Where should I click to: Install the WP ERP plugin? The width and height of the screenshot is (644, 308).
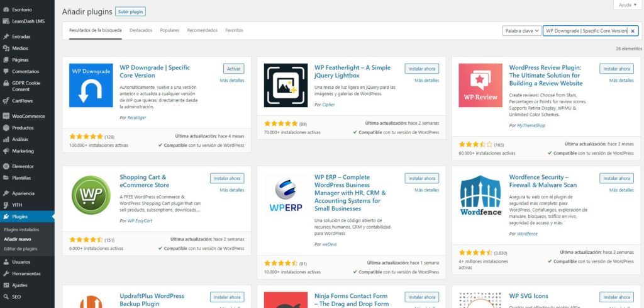422,178
